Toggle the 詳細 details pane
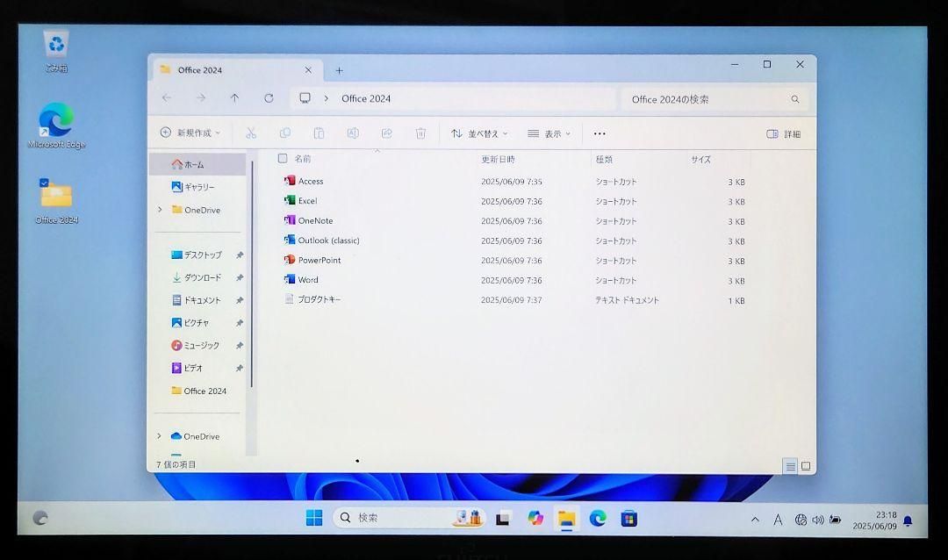 783,134
